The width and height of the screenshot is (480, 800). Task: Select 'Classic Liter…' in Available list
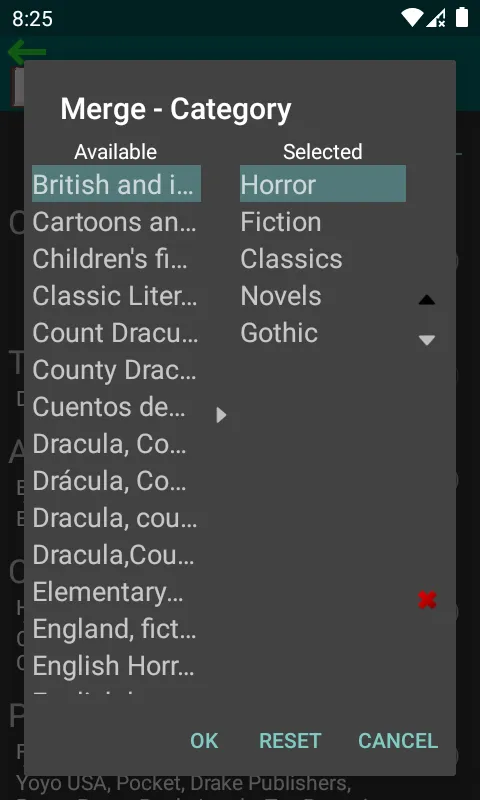[116, 296]
